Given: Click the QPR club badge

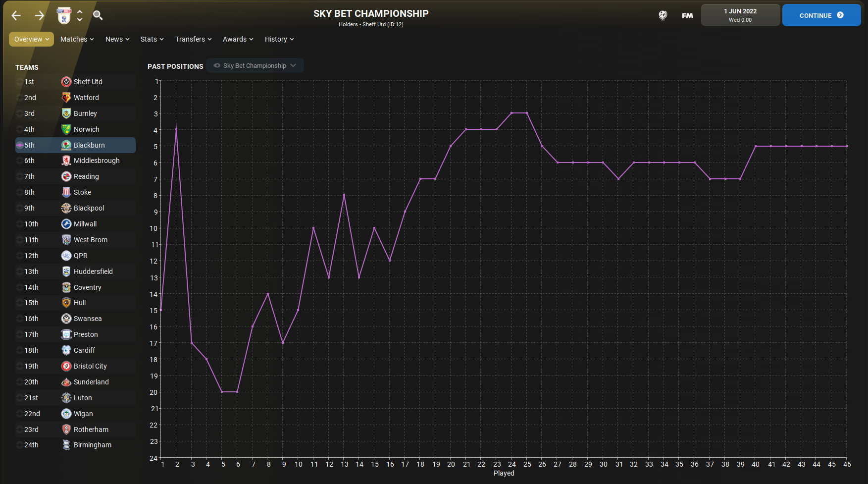Looking at the screenshot, I should click(66, 256).
